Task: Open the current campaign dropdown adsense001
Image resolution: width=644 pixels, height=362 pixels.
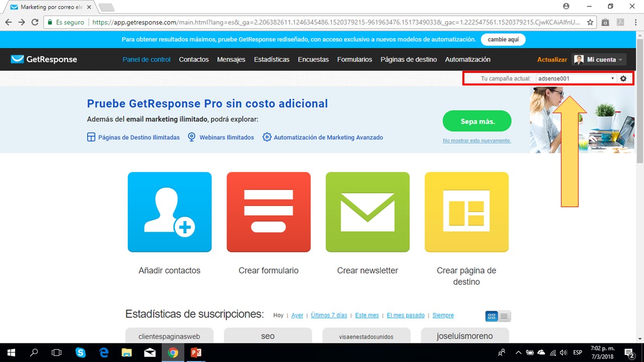Action: coord(576,79)
